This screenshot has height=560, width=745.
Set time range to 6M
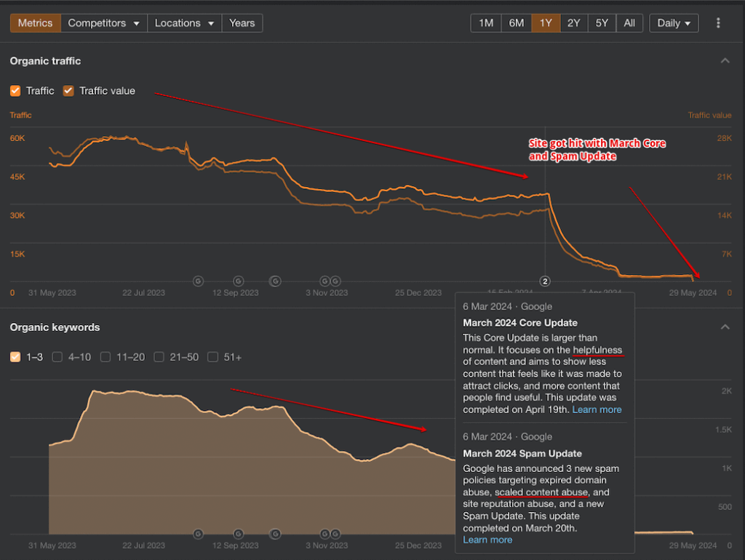click(x=516, y=23)
